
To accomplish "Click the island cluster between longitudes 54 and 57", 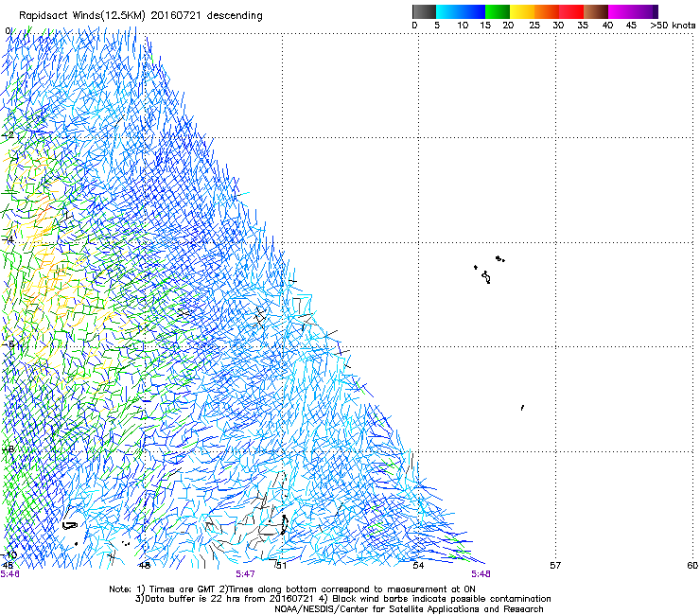I will pyautogui.click(x=489, y=270).
